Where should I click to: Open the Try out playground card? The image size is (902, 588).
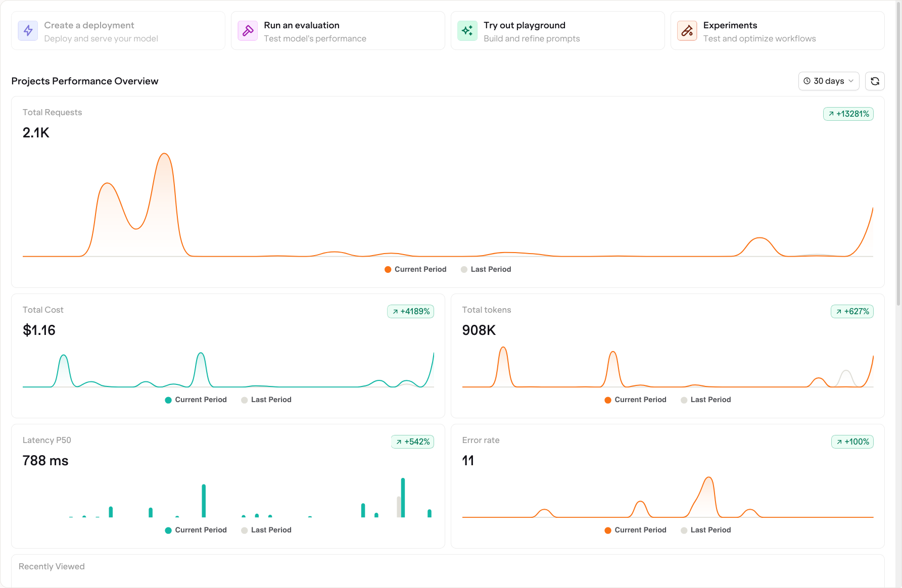557,30
